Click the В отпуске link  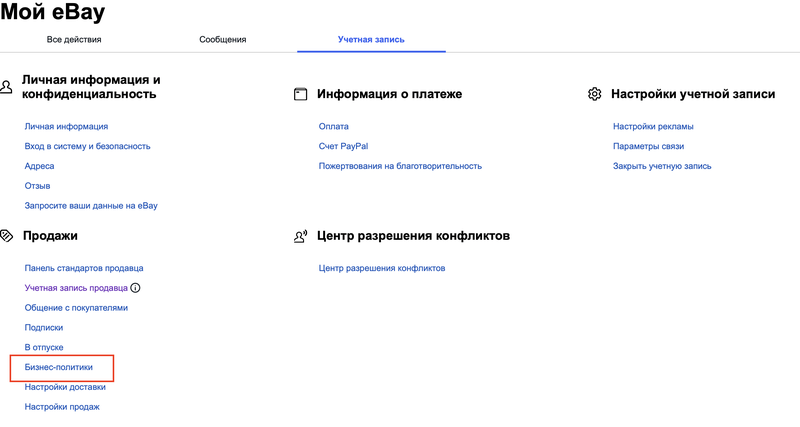click(44, 347)
